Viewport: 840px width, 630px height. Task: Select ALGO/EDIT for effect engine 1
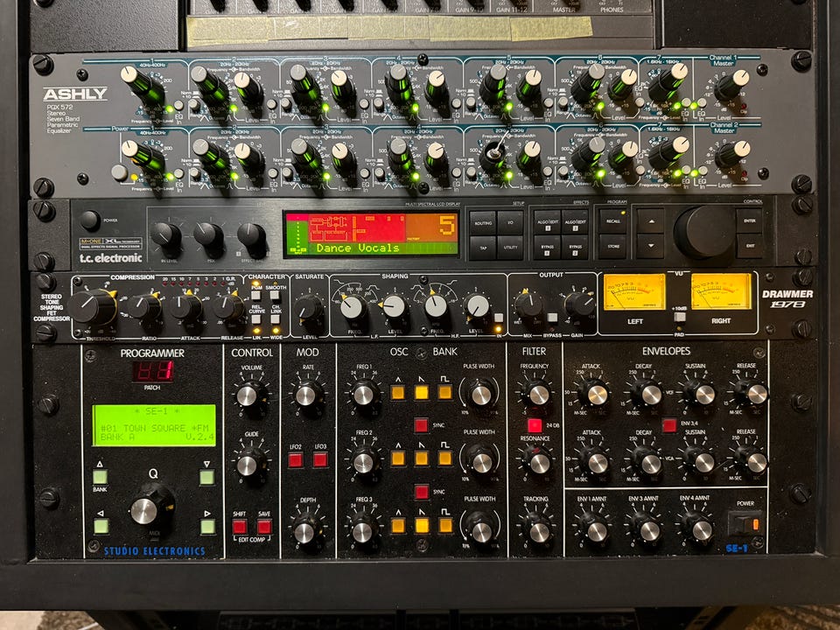point(547,222)
